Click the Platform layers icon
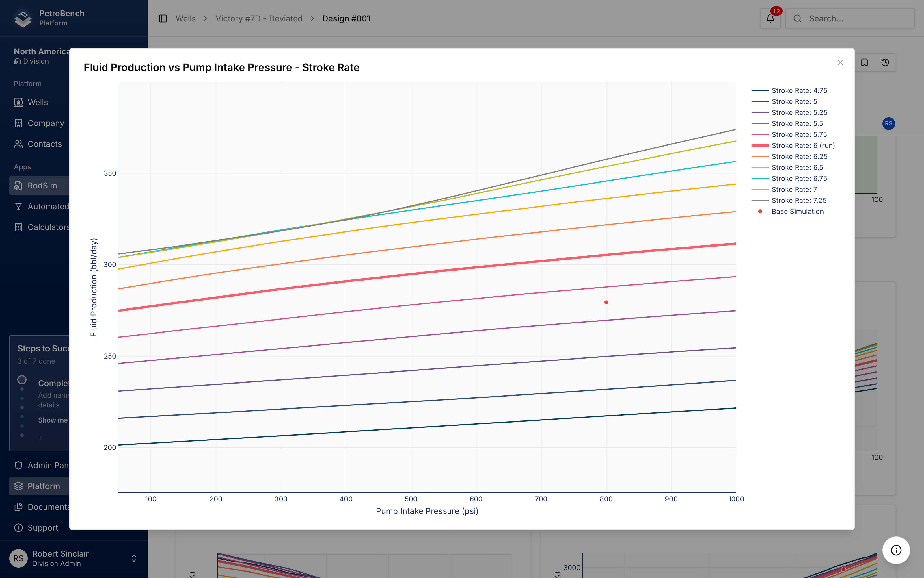Screen dimensions: 924x578 [18, 486]
